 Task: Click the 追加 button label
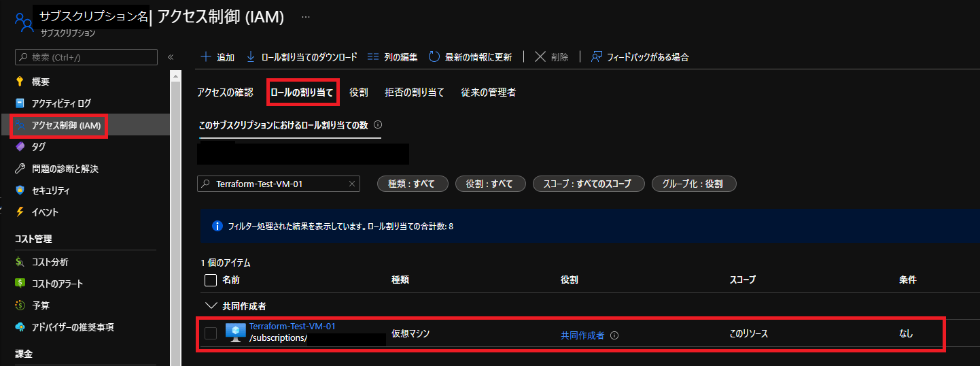[226, 57]
